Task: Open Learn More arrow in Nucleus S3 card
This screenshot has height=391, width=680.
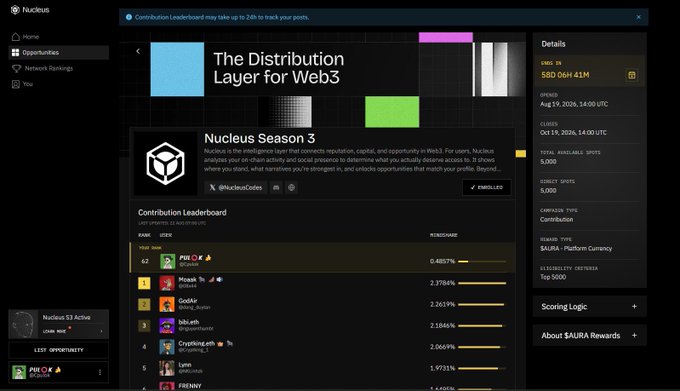Action: tap(101, 332)
